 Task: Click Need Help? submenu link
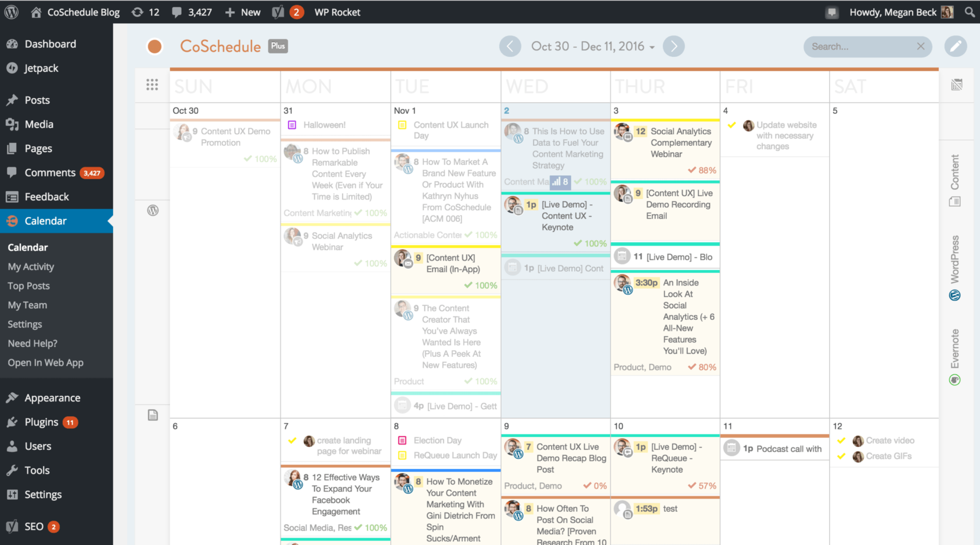pyautogui.click(x=32, y=343)
